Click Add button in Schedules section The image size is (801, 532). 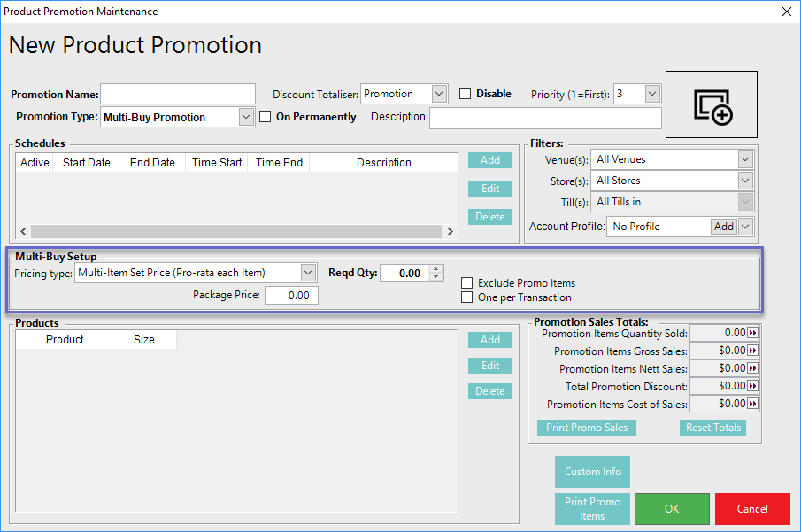[490, 160]
